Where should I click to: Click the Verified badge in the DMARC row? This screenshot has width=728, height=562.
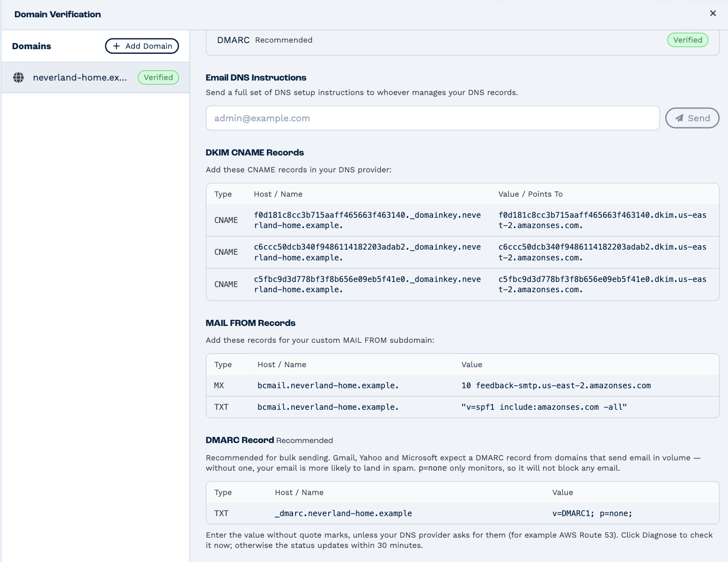[687, 40]
